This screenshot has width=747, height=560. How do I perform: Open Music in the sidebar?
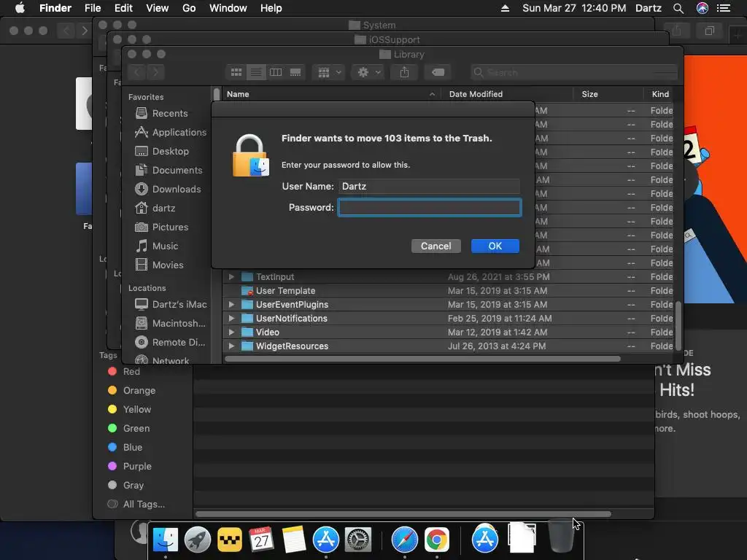157,246
